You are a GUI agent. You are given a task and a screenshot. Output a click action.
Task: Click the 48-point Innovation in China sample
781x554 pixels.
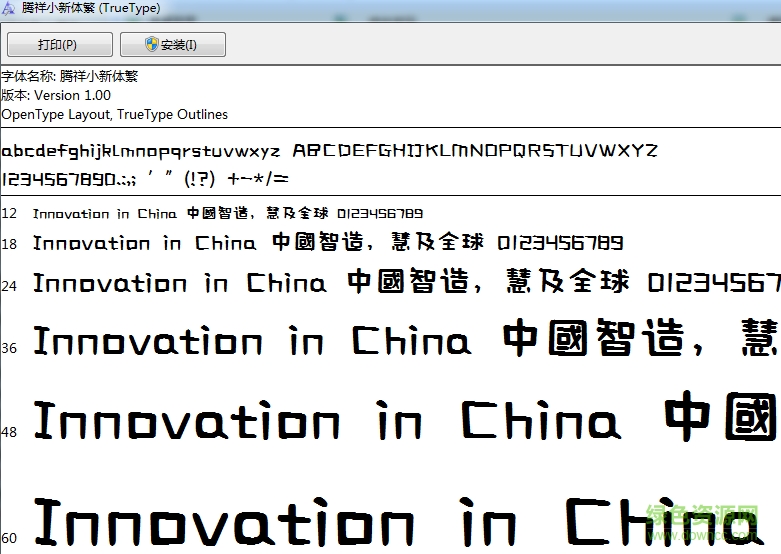pos(327,420)
